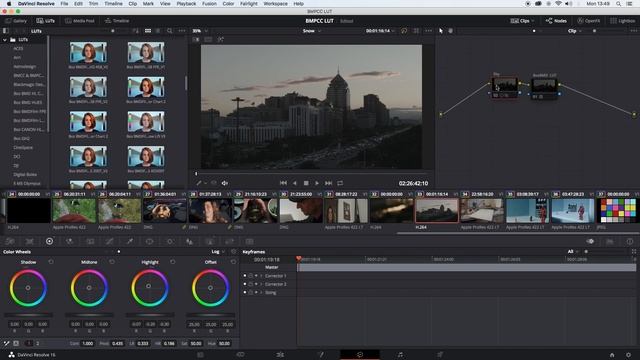The image size is (640, 360).
Task: Toggle loop playback in viewer
Action: [x=340, y=183]
